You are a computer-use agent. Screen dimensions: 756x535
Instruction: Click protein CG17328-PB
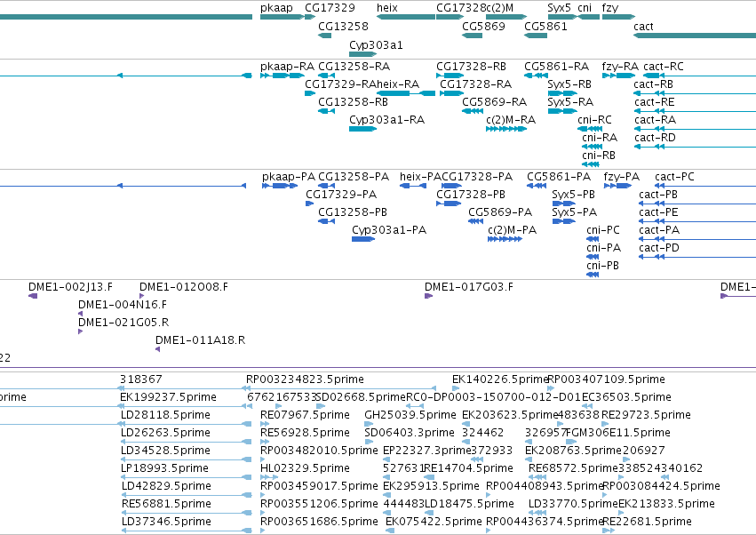[471, 195]
